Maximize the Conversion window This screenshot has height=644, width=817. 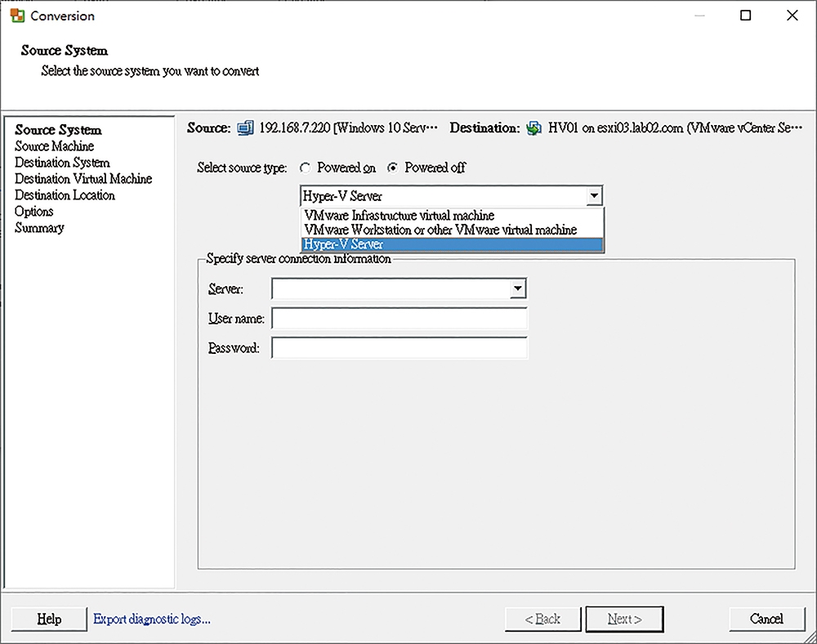click(746, 16)
